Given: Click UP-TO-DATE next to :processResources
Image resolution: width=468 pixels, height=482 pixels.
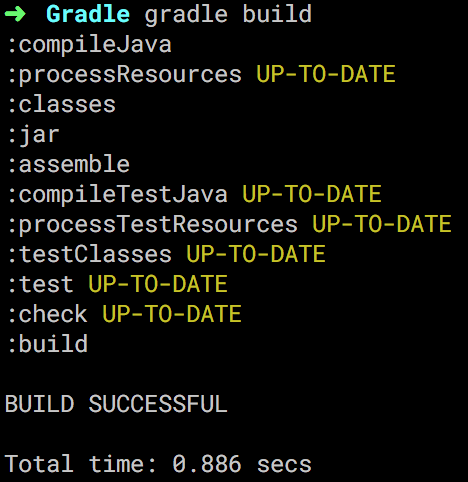Looking at the screenshot, I should point(326,74).
